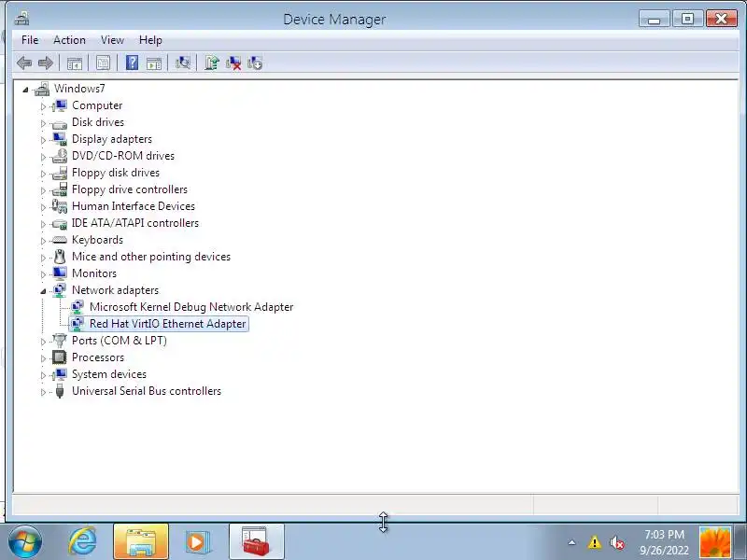Expand Human Interface Devices arrow
This screenshot has height=560, width=747.
pyautogui.click(x=43, y=207)
